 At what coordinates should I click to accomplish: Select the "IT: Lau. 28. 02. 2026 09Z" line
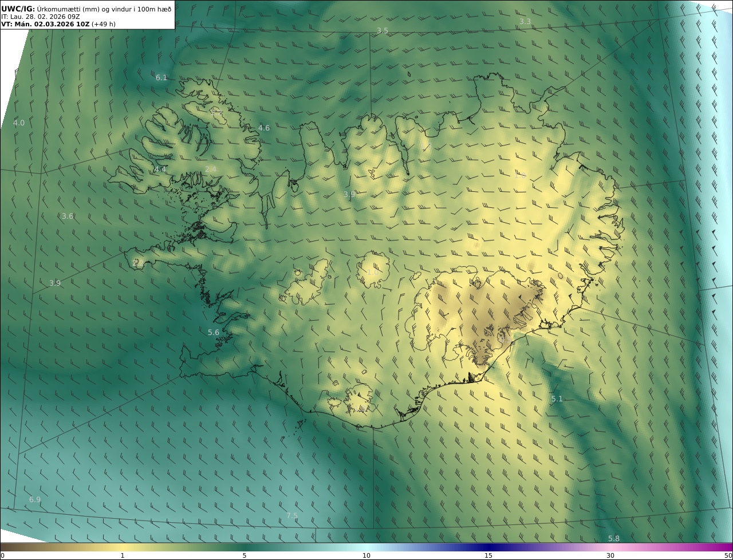click(x=40, y=17)
